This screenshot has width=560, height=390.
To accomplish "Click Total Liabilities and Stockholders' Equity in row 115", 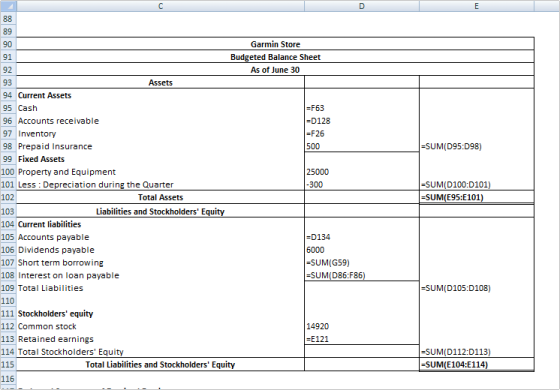I will point(160,365).
